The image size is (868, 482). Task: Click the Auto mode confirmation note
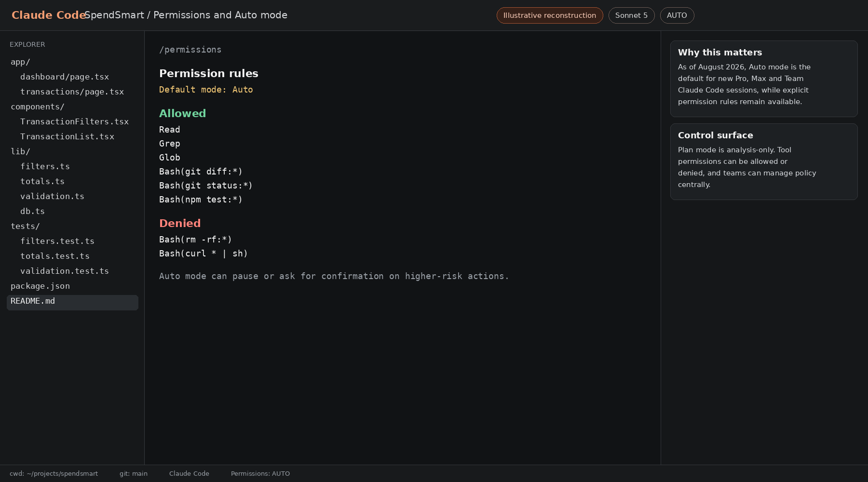coord(334,276)
